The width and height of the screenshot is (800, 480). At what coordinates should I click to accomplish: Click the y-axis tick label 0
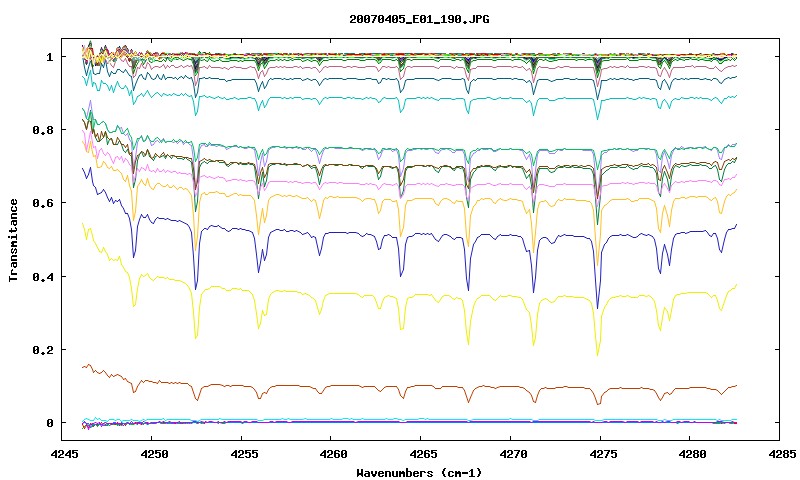coord(49,423)
